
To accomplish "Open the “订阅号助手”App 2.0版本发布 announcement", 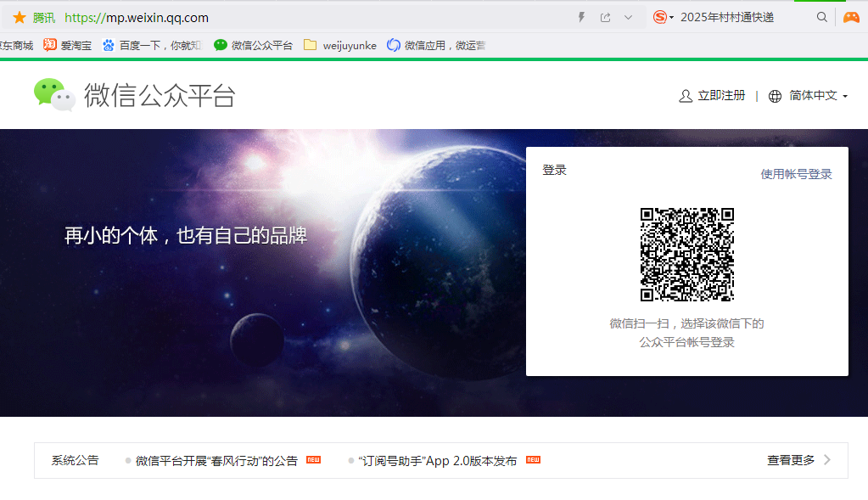I will pyautogui.click(x=437, y=461).
